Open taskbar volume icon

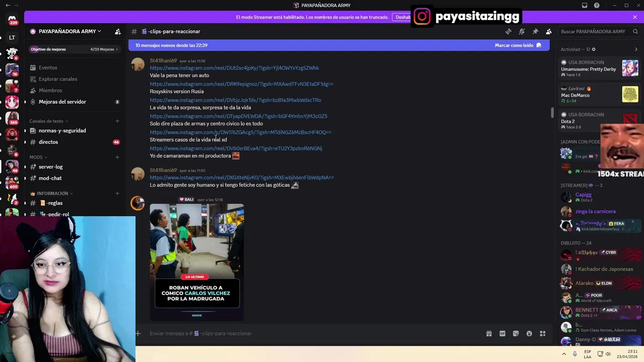pos(608,354)
